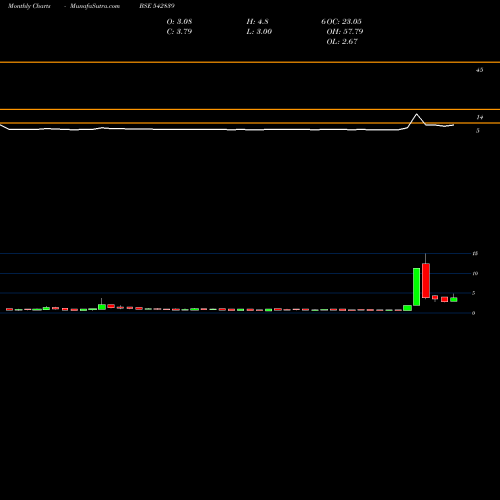Click the upper axis label 45

point(479,70)
